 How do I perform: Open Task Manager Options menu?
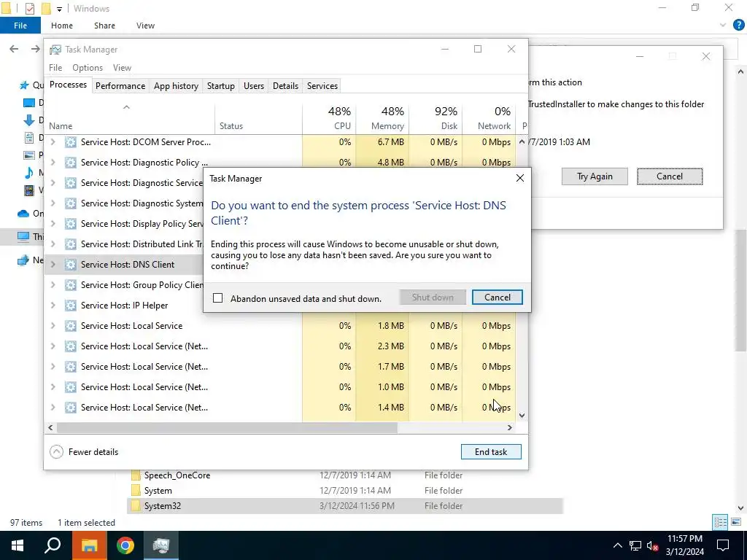pyautogui.click(x=88, y=68)
